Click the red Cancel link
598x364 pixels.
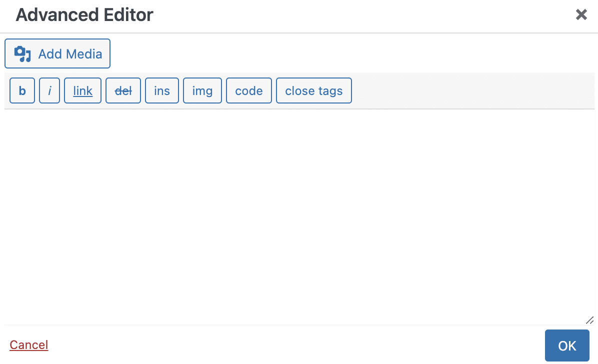click(29, 344)
